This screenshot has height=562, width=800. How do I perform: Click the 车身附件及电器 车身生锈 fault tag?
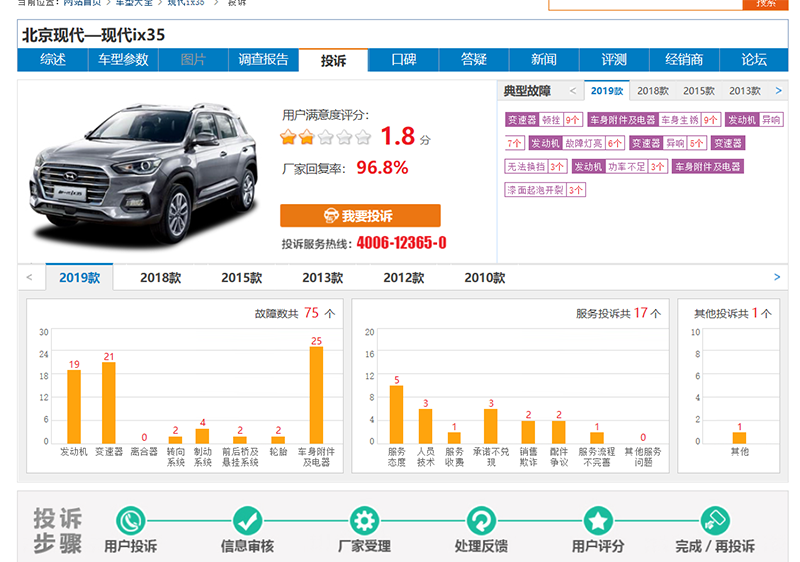point(654,120)
